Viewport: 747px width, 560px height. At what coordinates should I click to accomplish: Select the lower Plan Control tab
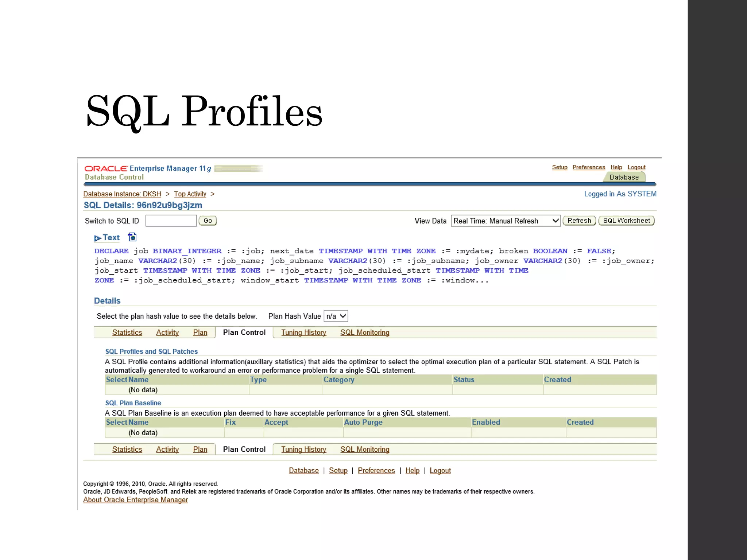[x=244, y=450]
